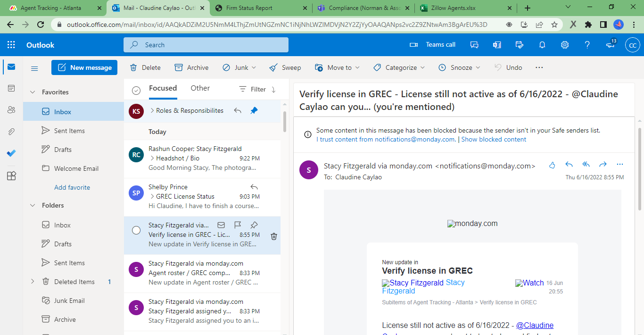This screenshot has width=644, height=335.
Task: Click the browser address bar
Action: [277, 25]
